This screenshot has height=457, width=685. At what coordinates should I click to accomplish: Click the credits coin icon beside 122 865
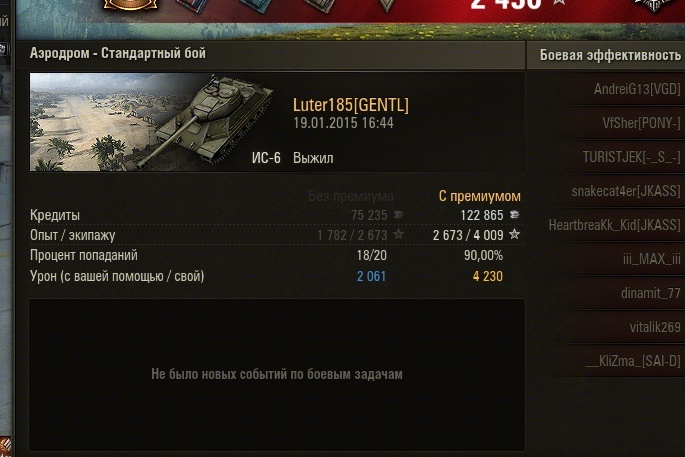click(515, 215)
